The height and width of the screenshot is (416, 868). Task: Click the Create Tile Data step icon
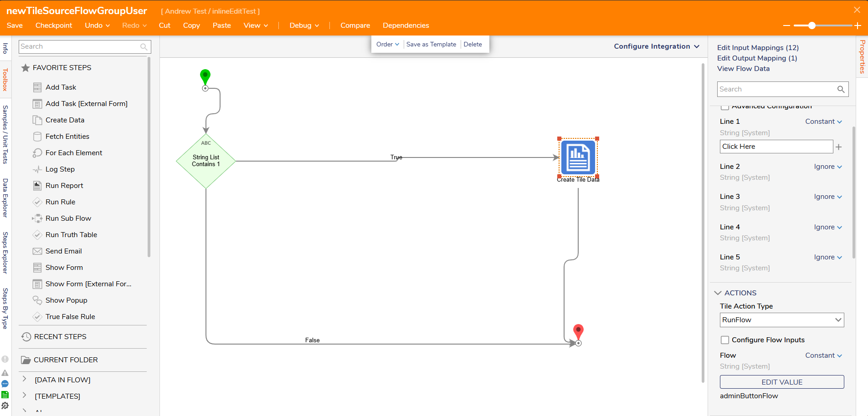tap(578, 157)
